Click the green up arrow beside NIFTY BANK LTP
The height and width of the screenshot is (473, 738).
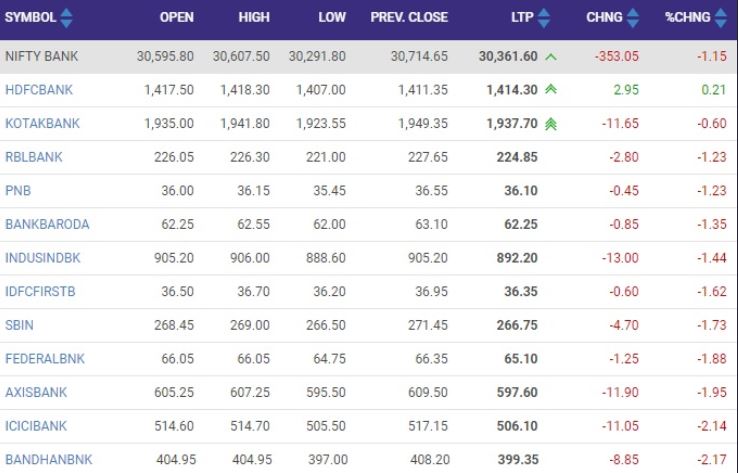coord(552,56)
